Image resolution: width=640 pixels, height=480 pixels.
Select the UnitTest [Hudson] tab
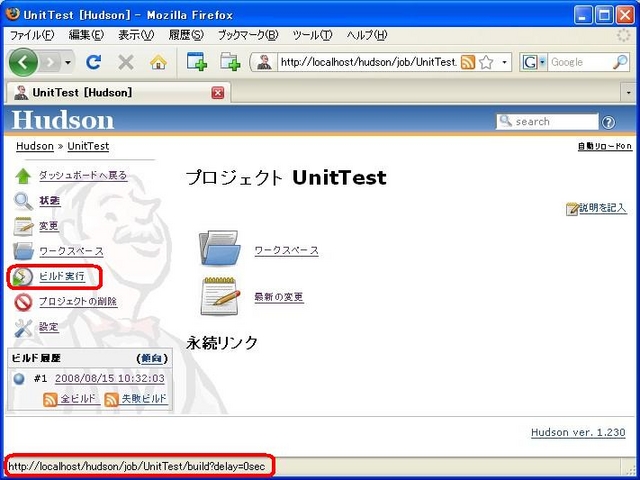(118, 93)
